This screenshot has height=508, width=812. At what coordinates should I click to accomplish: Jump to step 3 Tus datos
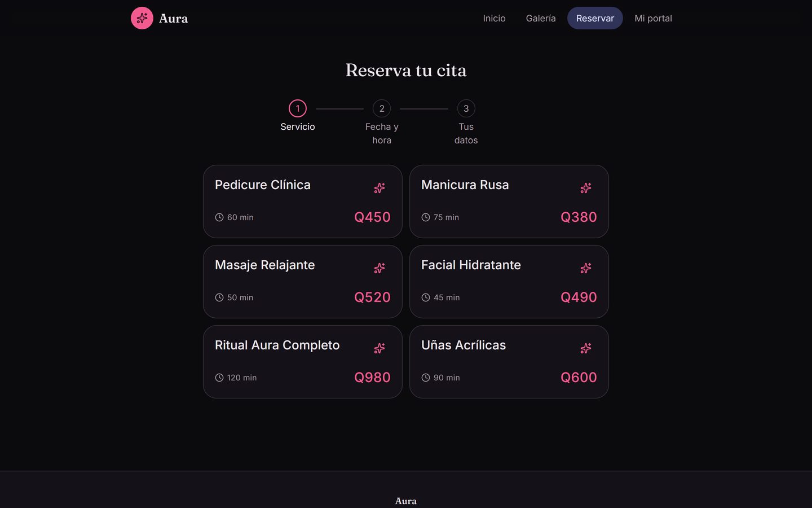pyautogui.click(x=466, y=108)
